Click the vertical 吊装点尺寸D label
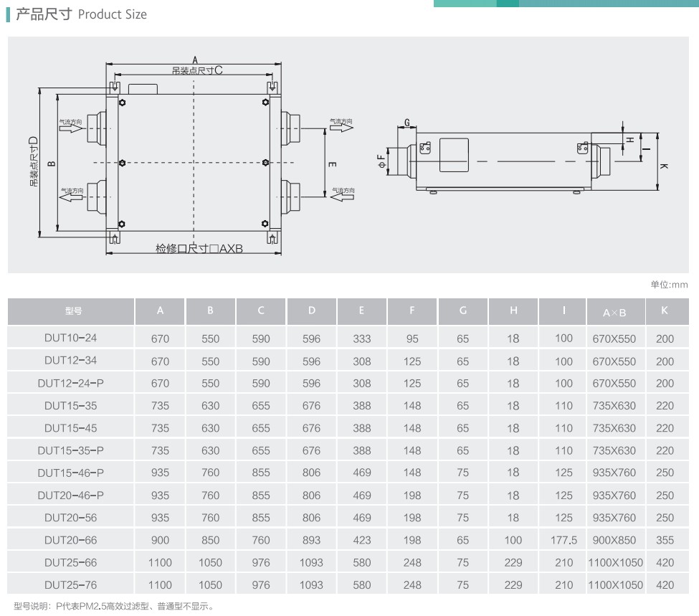Screen dimensions: 699x616 pyautogui.click(x=34, y=161)
